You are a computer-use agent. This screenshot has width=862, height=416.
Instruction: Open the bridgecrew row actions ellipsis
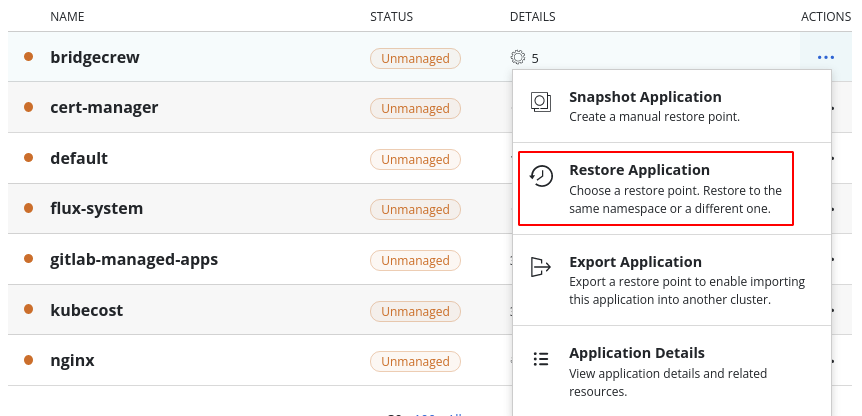(826, 57)
